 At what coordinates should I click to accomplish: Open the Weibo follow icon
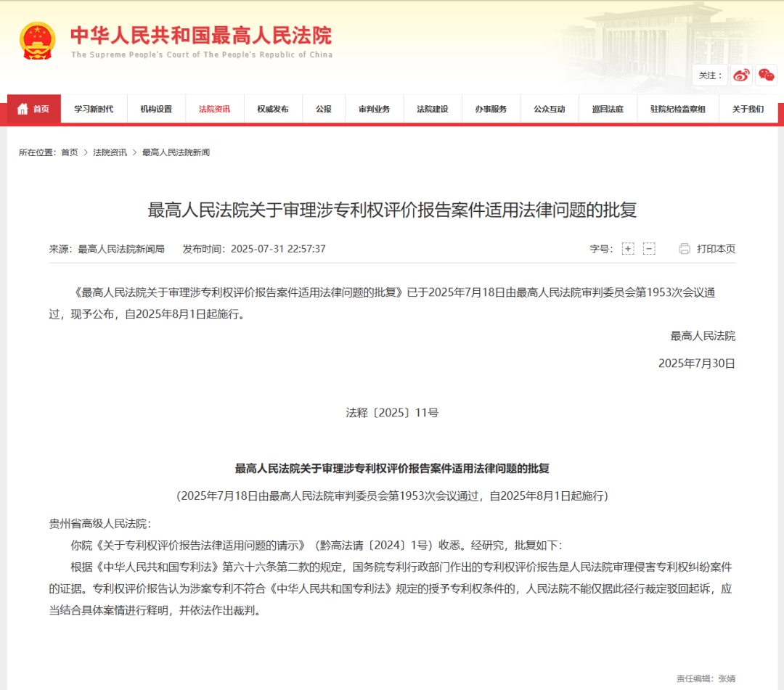740,75
